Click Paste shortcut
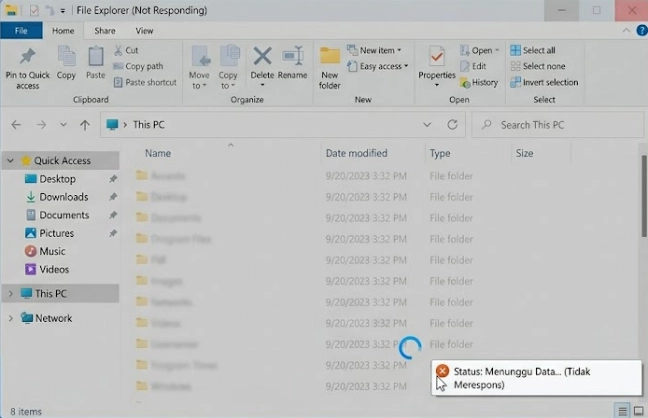The width and height of the screenshot is (648, 418). coord(145,82)
